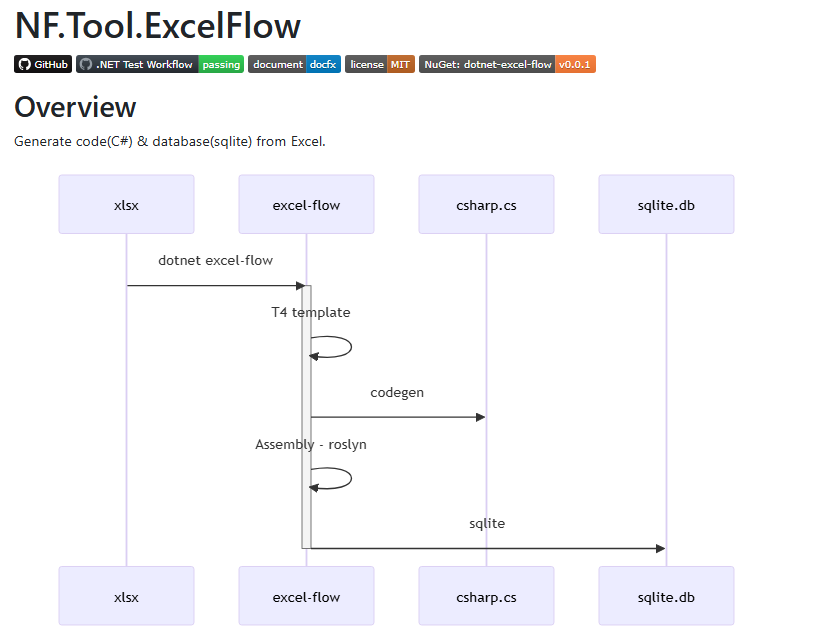
Task: Click the Overview heading
Action: pos(75,107)
